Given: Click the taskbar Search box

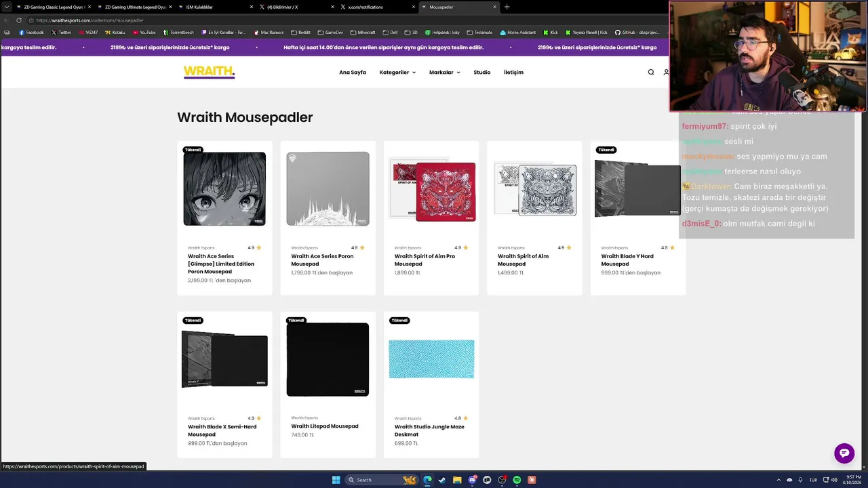Looking at the screenshot, I should pyautogui.click(x=381, y=480).
